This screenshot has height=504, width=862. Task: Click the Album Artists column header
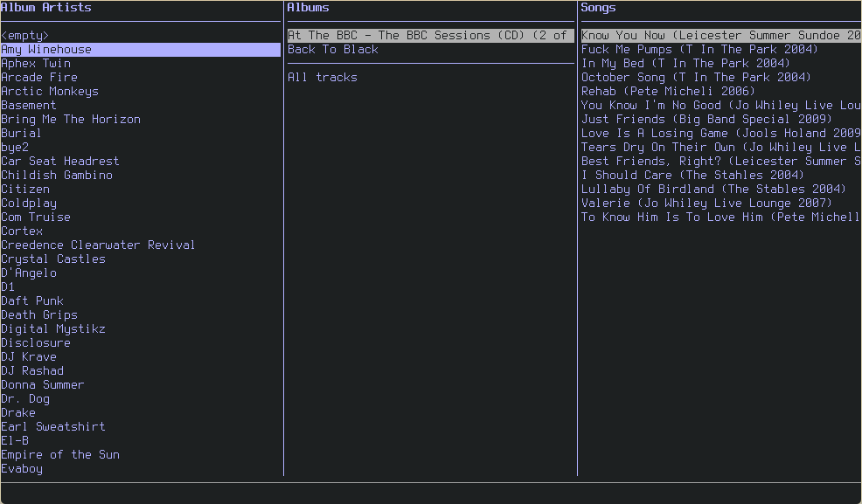point(46,8)
